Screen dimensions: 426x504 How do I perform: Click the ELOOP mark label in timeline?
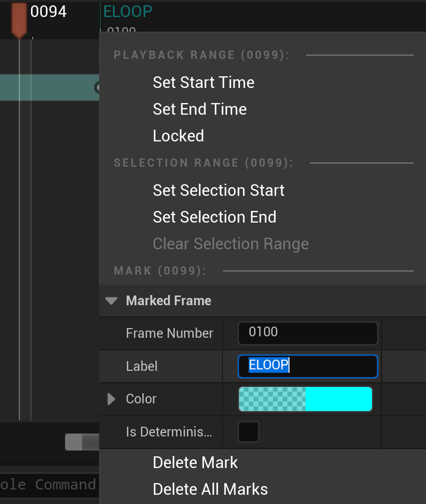[128, 11]
